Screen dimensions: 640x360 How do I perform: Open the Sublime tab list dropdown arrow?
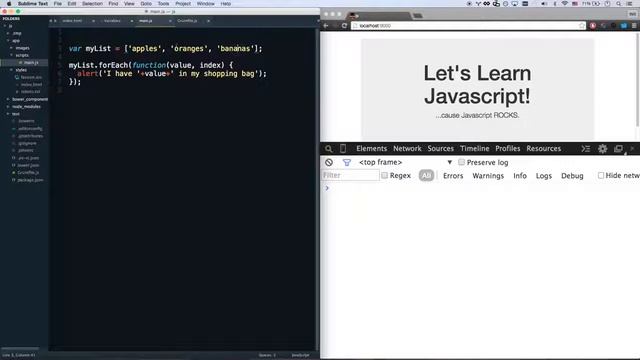click(317, 21)
